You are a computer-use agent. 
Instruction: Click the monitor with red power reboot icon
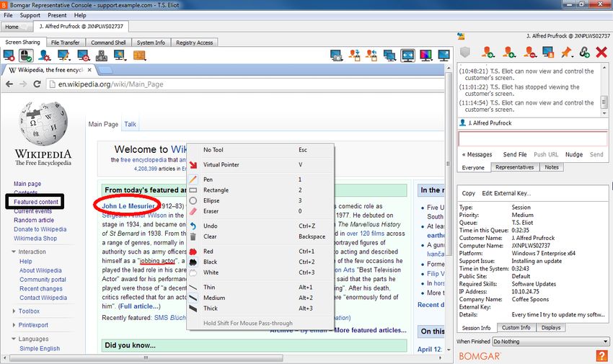(x=83, y=56)
